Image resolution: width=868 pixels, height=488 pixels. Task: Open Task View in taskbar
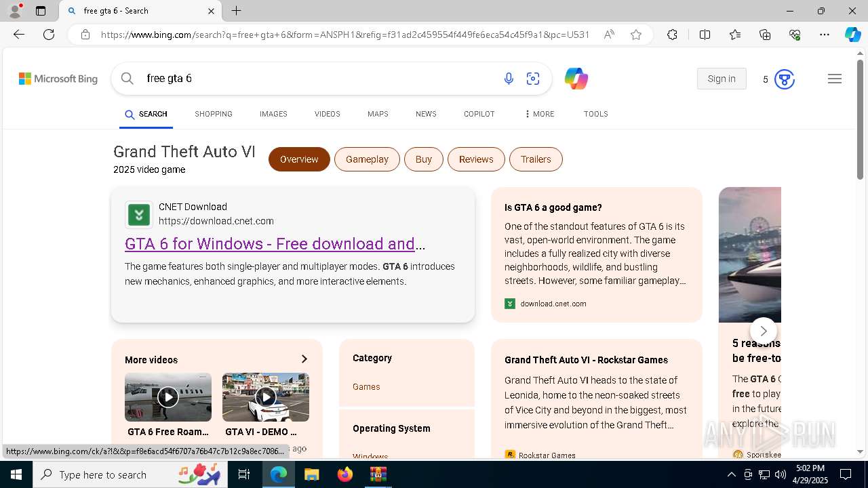(x=244, y=474)
